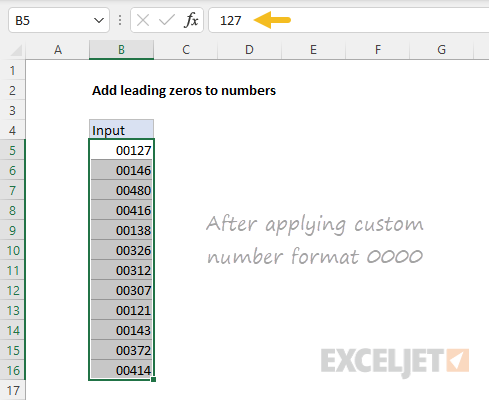The height and width of the screenshot is (400, 489).
Task: Select row 8 header
Action: (x=13, y=210)
